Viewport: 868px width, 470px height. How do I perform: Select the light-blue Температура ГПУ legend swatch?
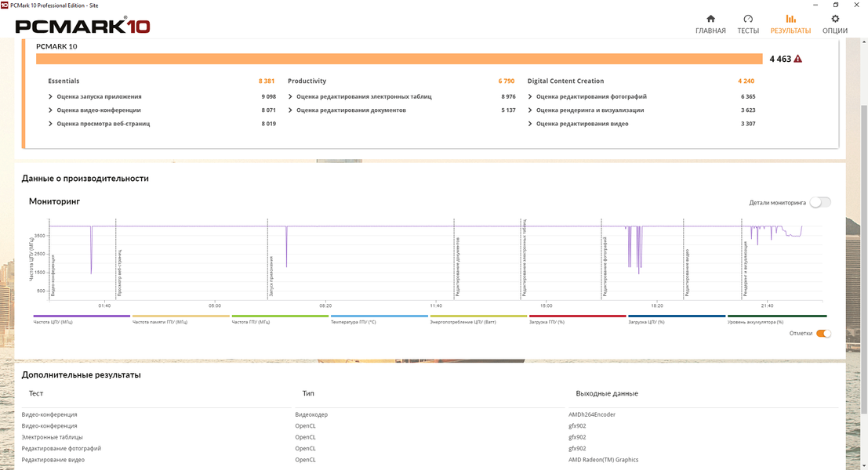click(x=380, y=316)
